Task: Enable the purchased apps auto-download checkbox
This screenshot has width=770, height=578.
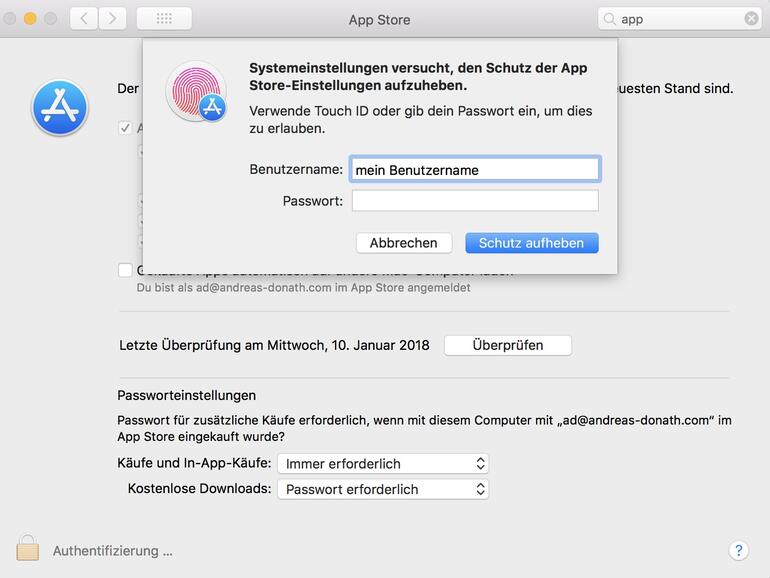Action: pyautogui.click(x=125, y=270)
